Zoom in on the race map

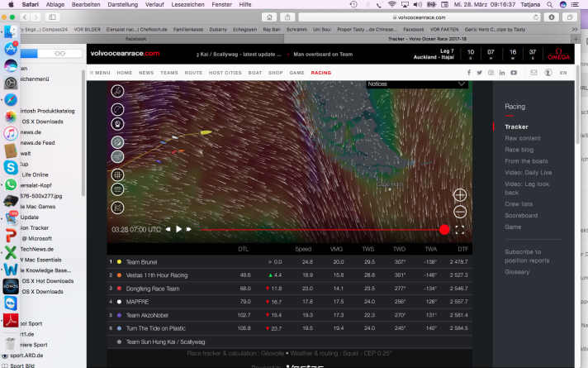[x=460, y=195]
